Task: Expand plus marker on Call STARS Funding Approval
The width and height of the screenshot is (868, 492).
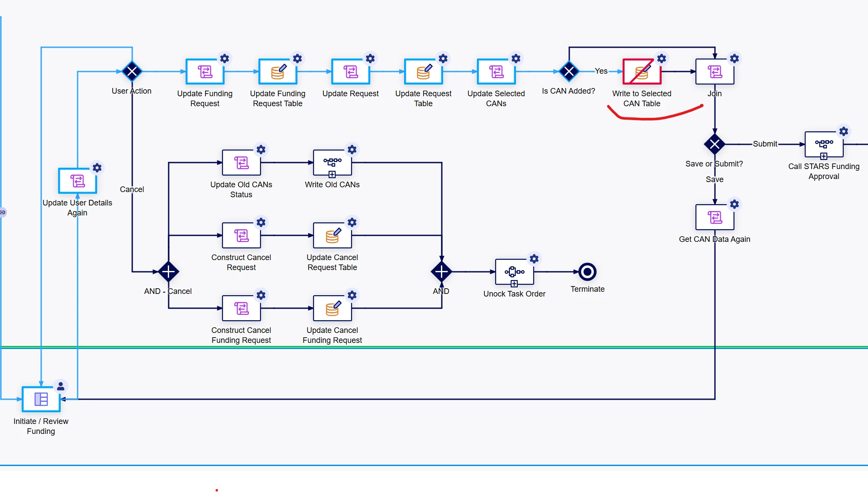Action: tap(824, 156)
